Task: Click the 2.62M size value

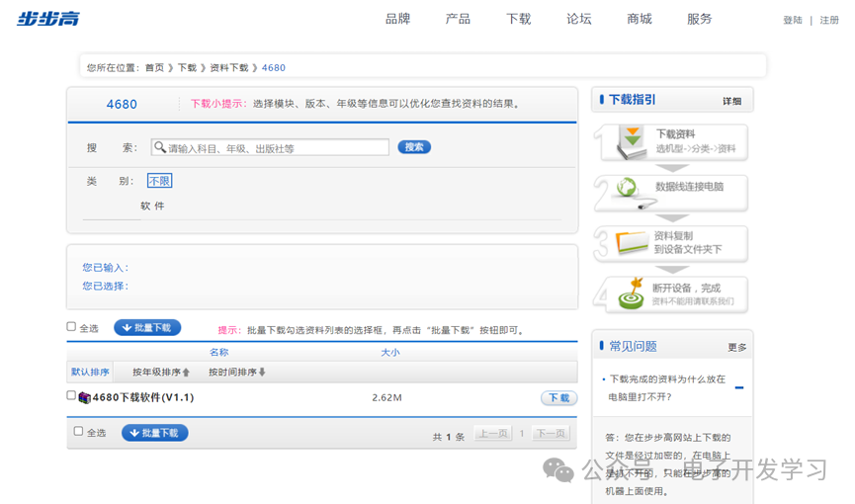Action: pos(386,397)
